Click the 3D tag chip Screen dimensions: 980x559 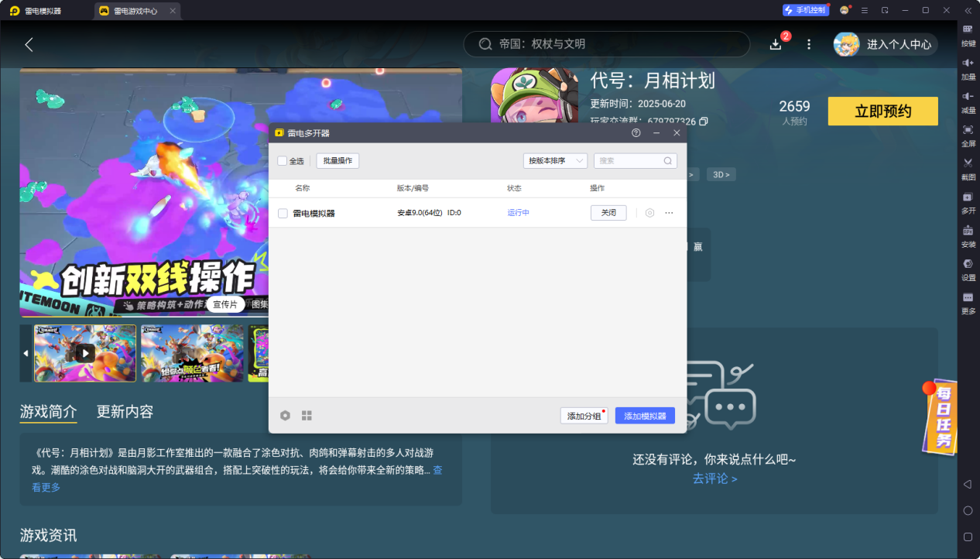point(721,175)
